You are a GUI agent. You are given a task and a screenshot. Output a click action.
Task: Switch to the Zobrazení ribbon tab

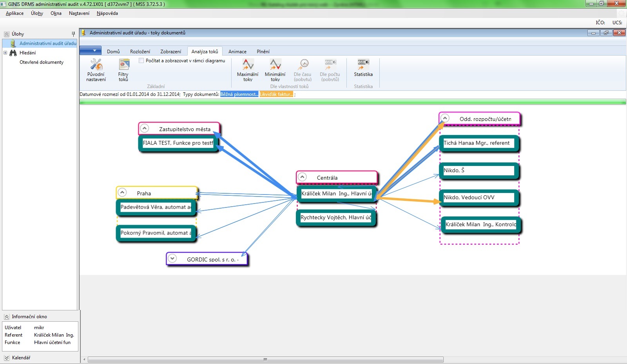[171, 52]
